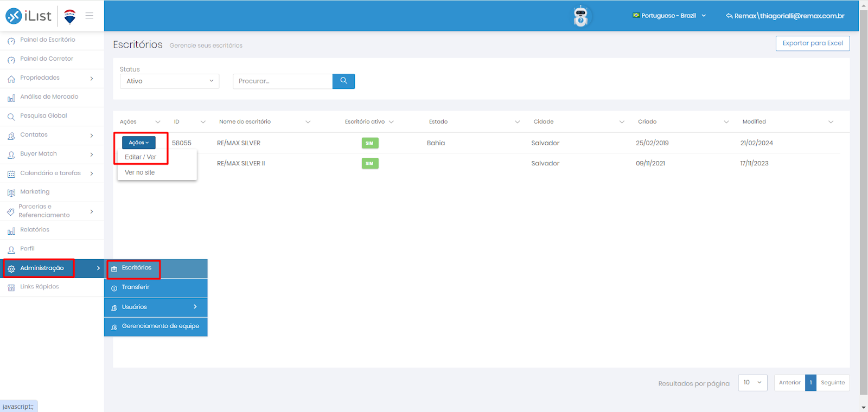Open the Status dropdown showing Ativo
Image resolution: width=868 pixels, height=412 pixels.
169,81
